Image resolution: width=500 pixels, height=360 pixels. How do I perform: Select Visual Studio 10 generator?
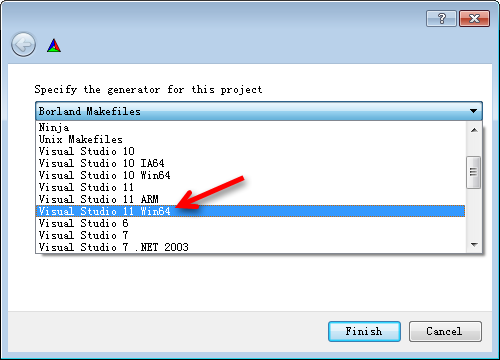tap(250, 151)
